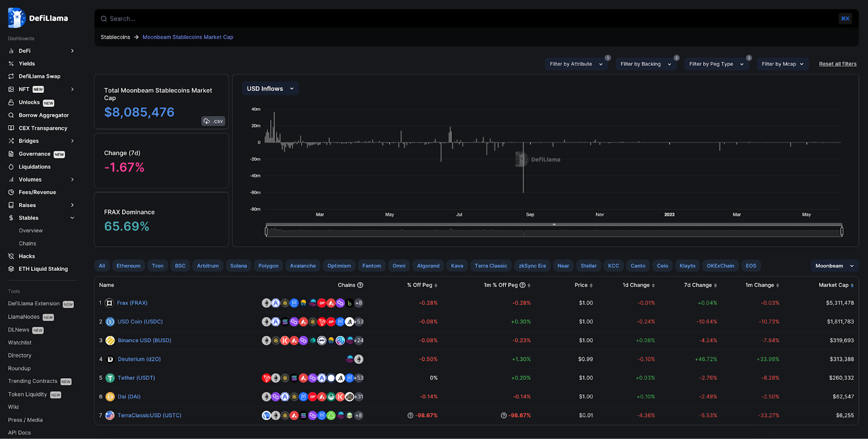The width and height of the screenshot is (868, 439).
Task: Select the Ethereum chain tab
Action: [x=129, y=266]
